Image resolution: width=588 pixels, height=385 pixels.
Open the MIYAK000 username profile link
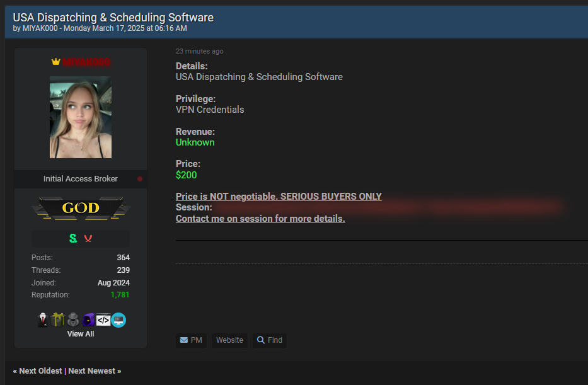(86, 62)
